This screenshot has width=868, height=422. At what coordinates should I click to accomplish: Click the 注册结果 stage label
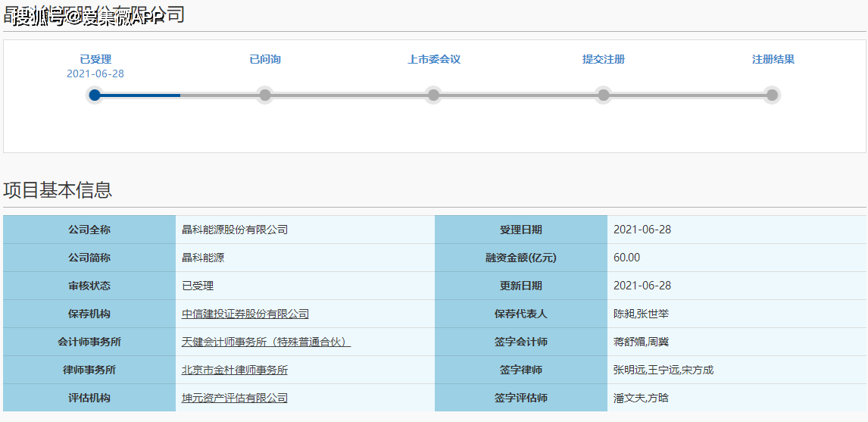pyautogui.click(x=773, y=59)
